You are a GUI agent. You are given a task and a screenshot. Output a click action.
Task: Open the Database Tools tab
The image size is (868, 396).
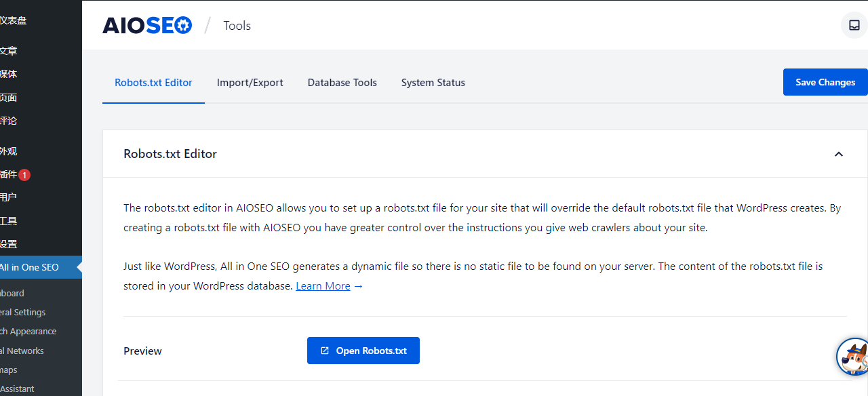pos(342,82)
